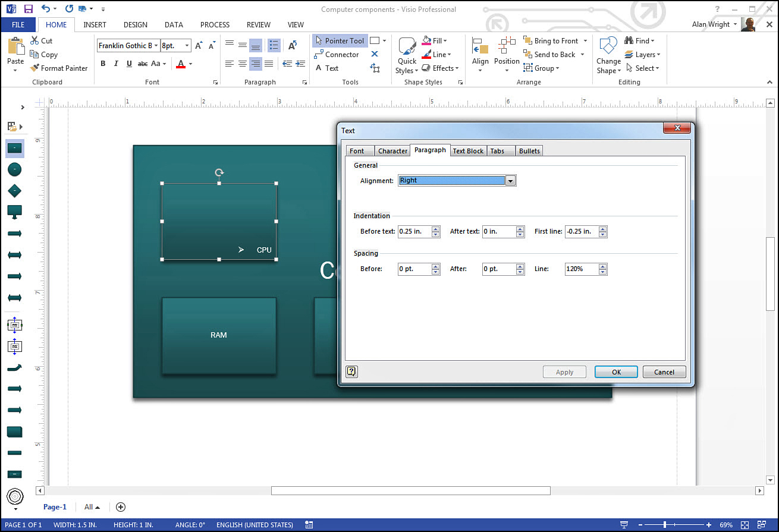The width and height of the screenshot is (779, 532).
Task: Select the diamond shape in stencil
Action: pyautogui.click(x=15, y=191)
